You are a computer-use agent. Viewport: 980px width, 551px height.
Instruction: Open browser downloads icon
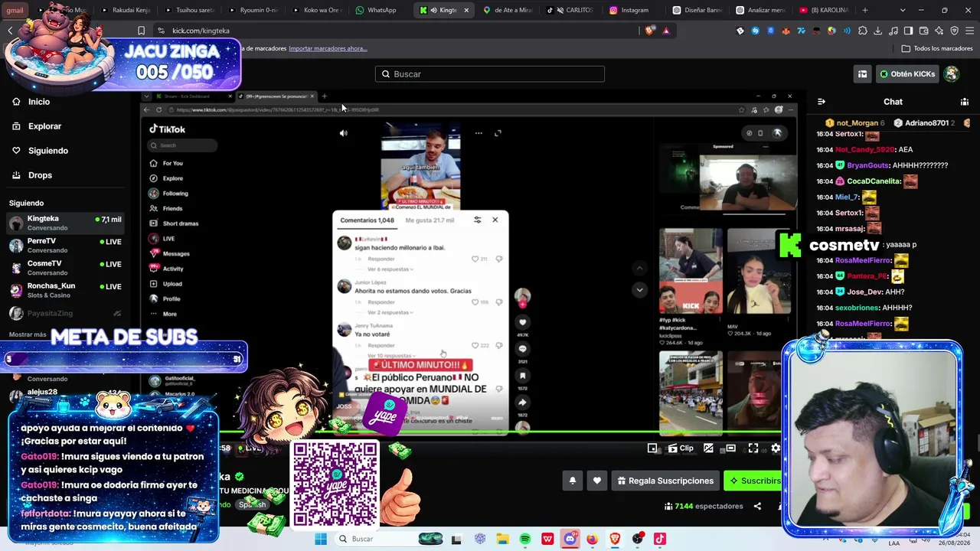pyautogui.click(x=877, y=31)
